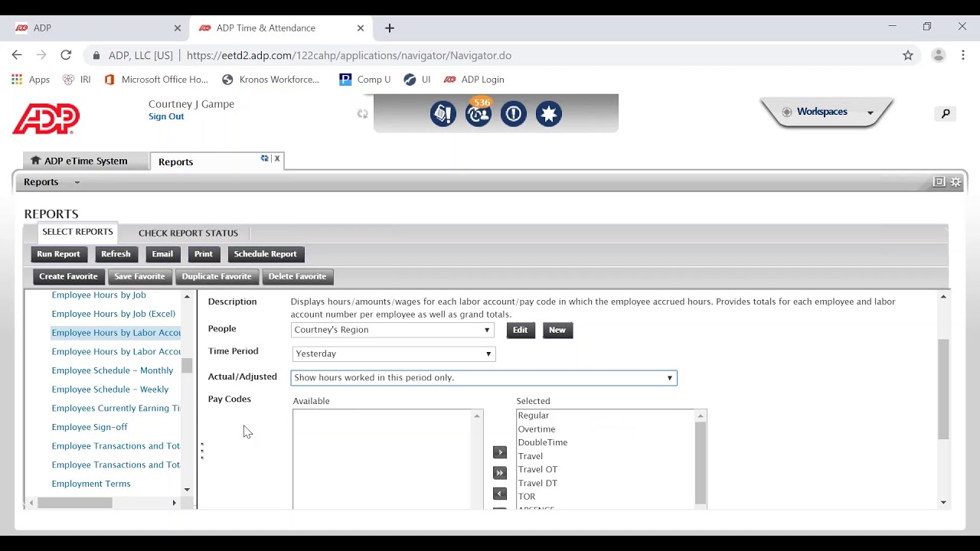Open the Microsoft Office Home bookmark
The image size is (980, 551).
(156, 80)
